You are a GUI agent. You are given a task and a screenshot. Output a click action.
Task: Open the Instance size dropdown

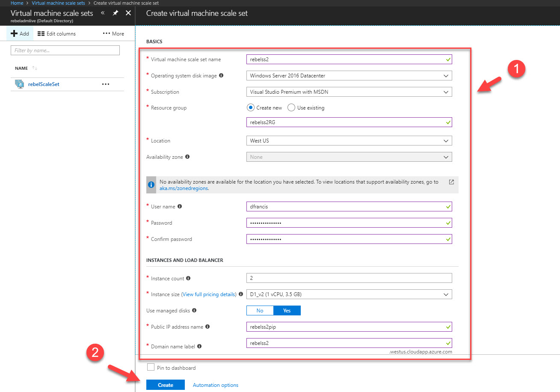(x=349, y=294)
